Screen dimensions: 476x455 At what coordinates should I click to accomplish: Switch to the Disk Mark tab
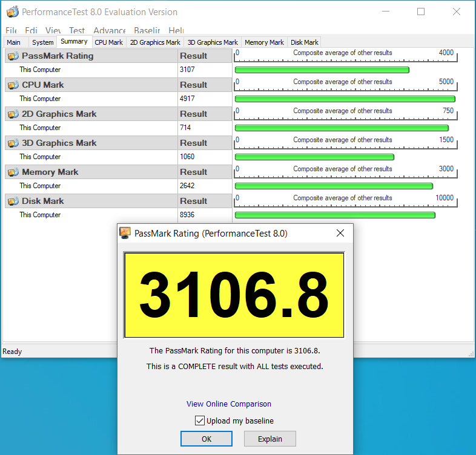pyautogui.click(x=305, y=42)
